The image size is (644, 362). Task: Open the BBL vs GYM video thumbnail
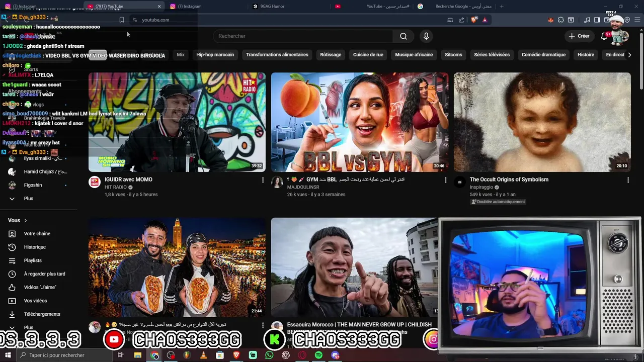point(360,122)
